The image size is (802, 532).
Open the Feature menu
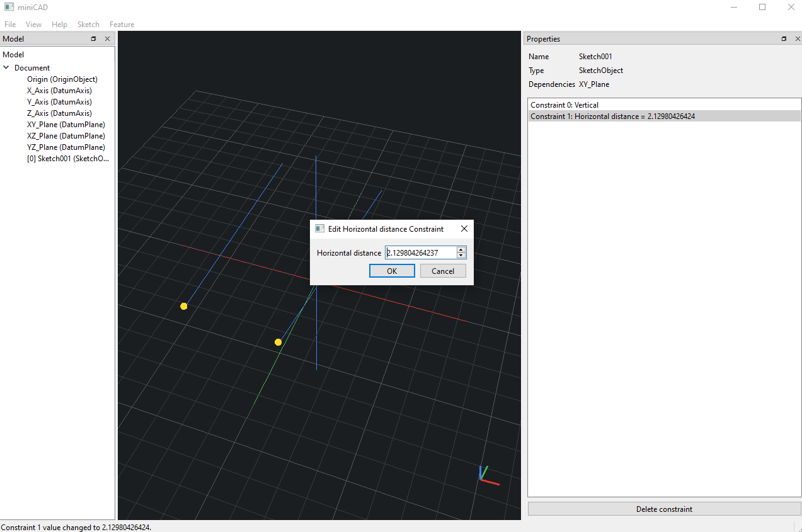pos(122,25)
